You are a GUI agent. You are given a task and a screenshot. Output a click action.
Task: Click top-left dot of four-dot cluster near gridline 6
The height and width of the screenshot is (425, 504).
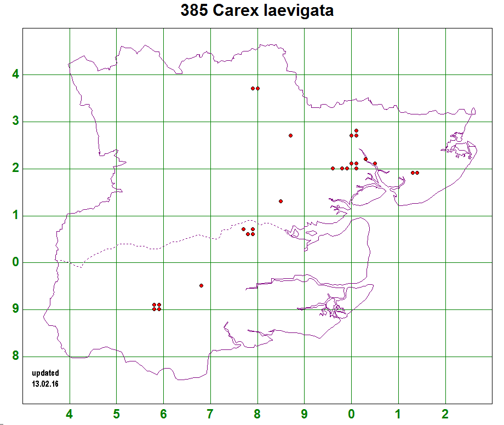[x=154, y=305]
